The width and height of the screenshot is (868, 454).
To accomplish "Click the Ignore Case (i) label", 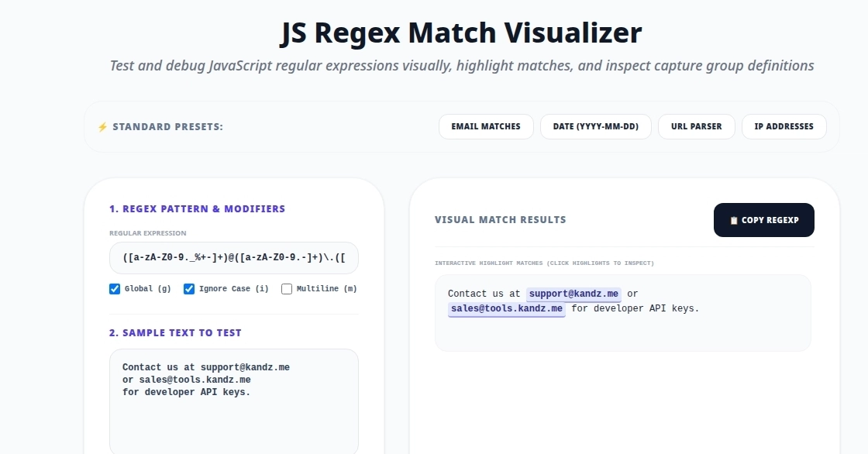I will (233, 289).
